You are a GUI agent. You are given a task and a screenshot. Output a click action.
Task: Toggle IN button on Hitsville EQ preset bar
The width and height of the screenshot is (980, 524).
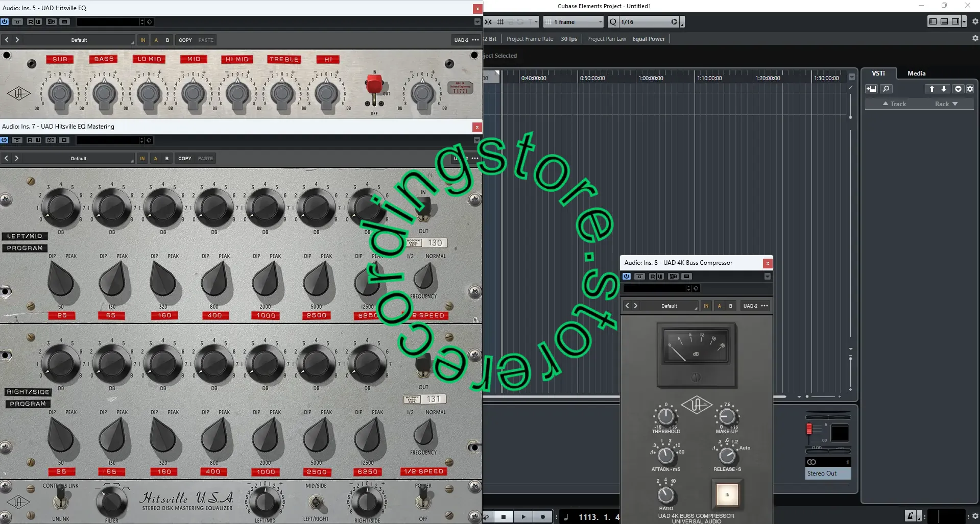click(143, 40)
